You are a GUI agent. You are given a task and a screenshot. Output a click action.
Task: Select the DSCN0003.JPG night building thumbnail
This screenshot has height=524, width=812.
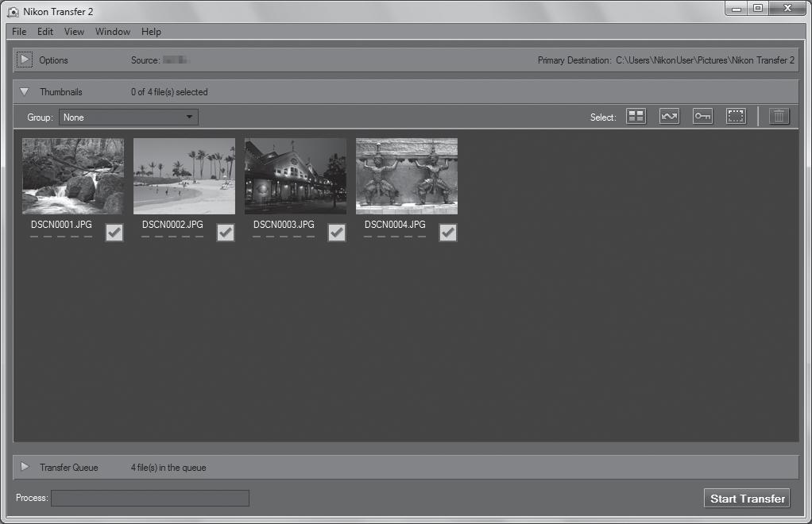point(296,176)
